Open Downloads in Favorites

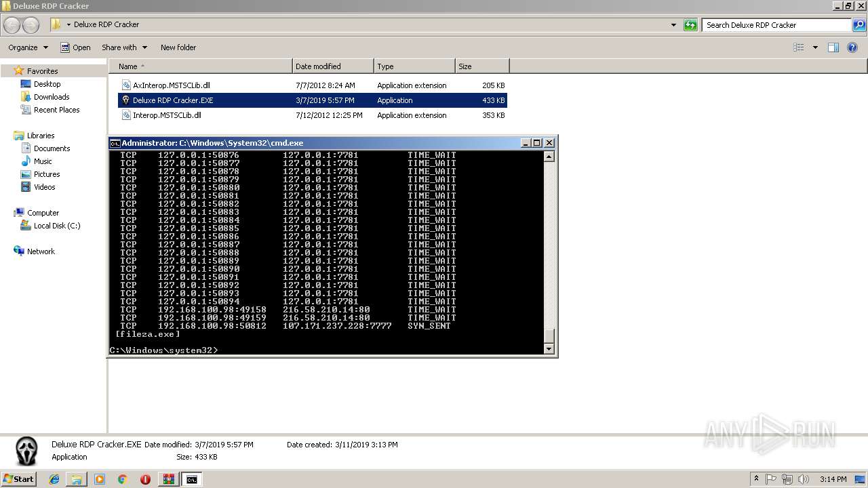point(52,97)
